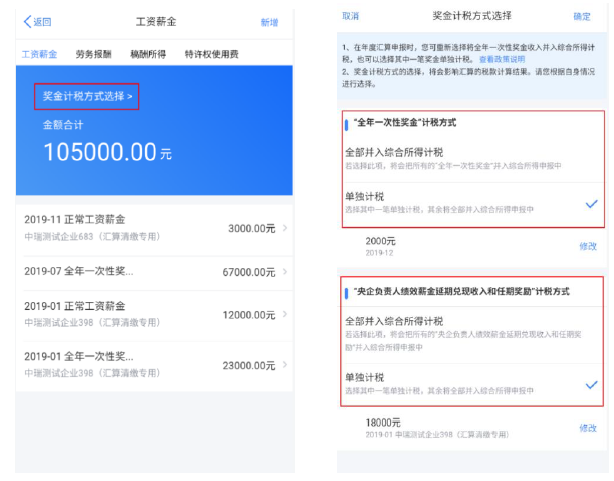Open the 2019-11 正常工资薪金 3000.00元 record
This screenshot has width=614, height=481.
(x=154, y=228)
